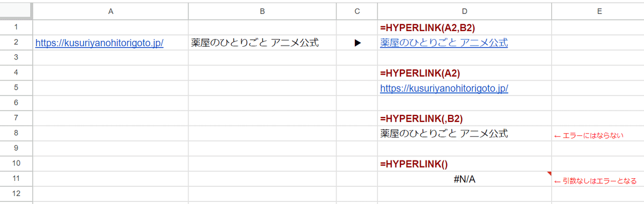Select row 4 header

[17, 73]
